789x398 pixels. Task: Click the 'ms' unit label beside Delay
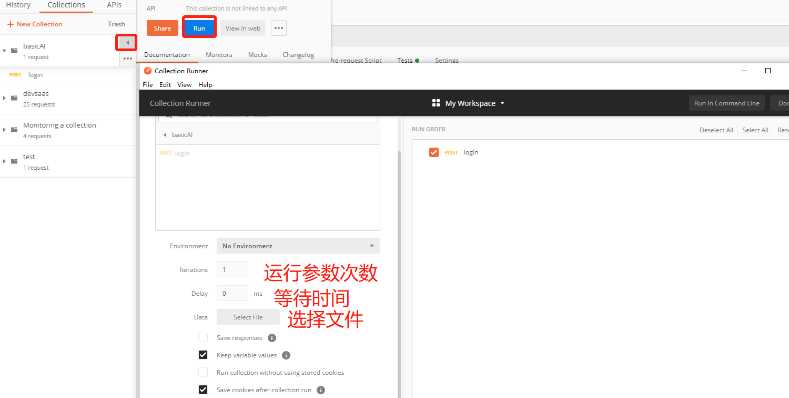(x=258, y=293)
